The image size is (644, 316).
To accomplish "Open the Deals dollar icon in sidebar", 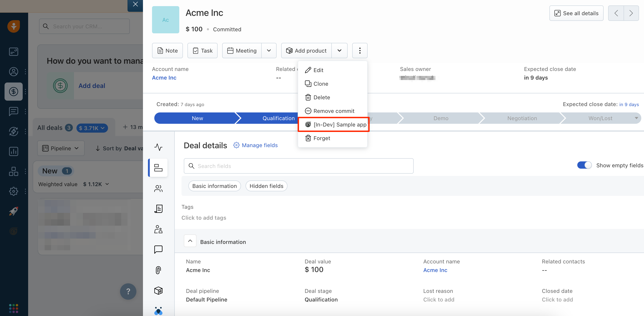I will (13, 92).
